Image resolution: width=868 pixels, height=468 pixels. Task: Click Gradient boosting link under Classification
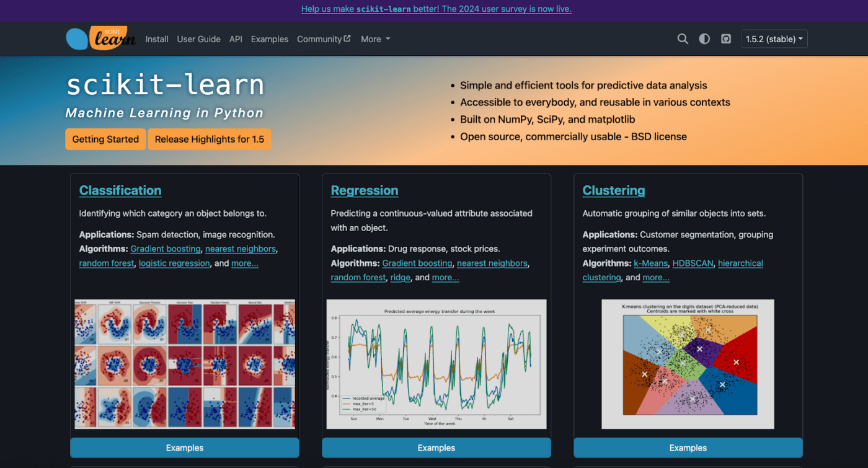coord(166,249)
